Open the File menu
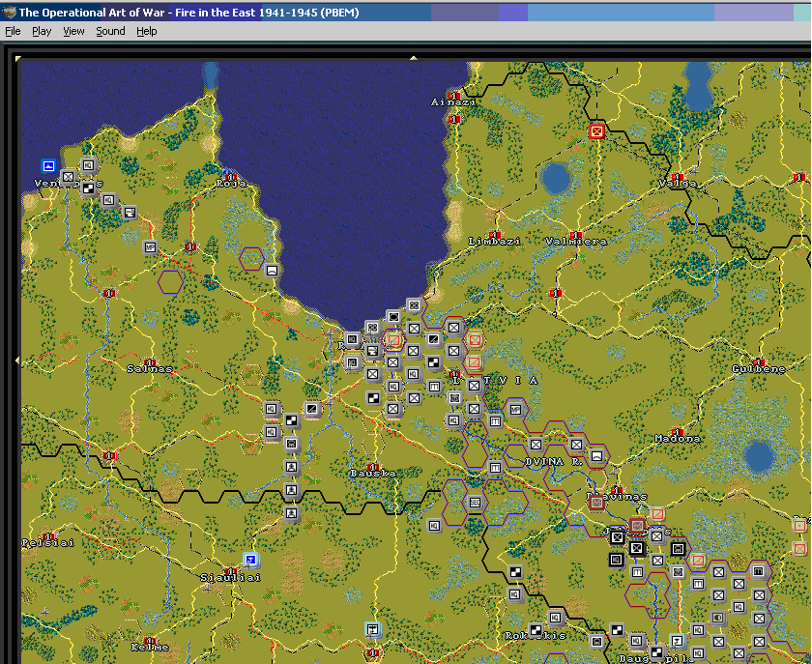 [13, 31]
